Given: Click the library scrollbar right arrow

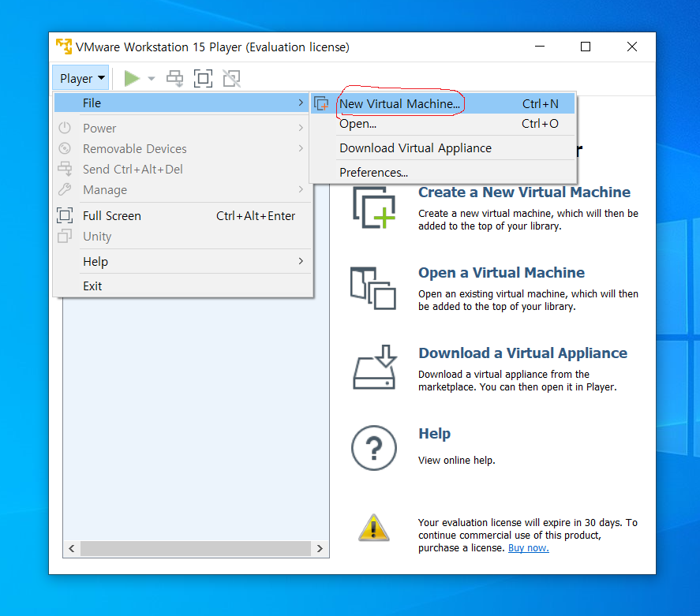Looking at the screenshot, I should [320, 549].
